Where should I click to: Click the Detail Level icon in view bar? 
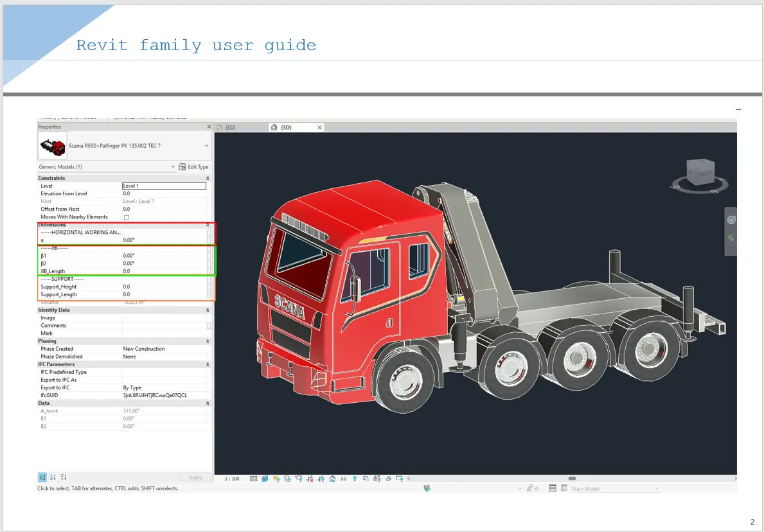tap(253, 479)
